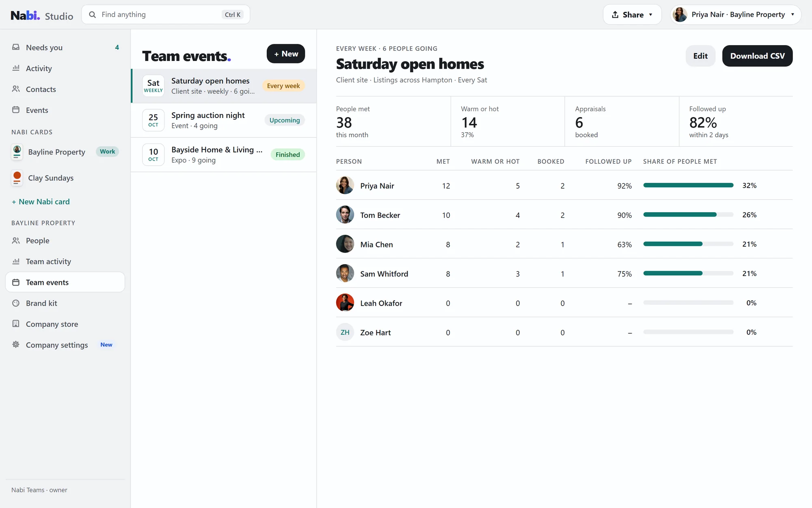Click the Upcoming status badge

pos(285,120)
